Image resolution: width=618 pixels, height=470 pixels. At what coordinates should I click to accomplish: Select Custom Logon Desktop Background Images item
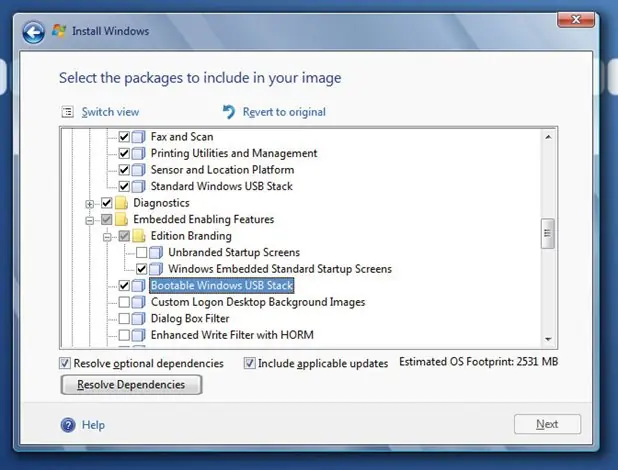tap(258, 302)
